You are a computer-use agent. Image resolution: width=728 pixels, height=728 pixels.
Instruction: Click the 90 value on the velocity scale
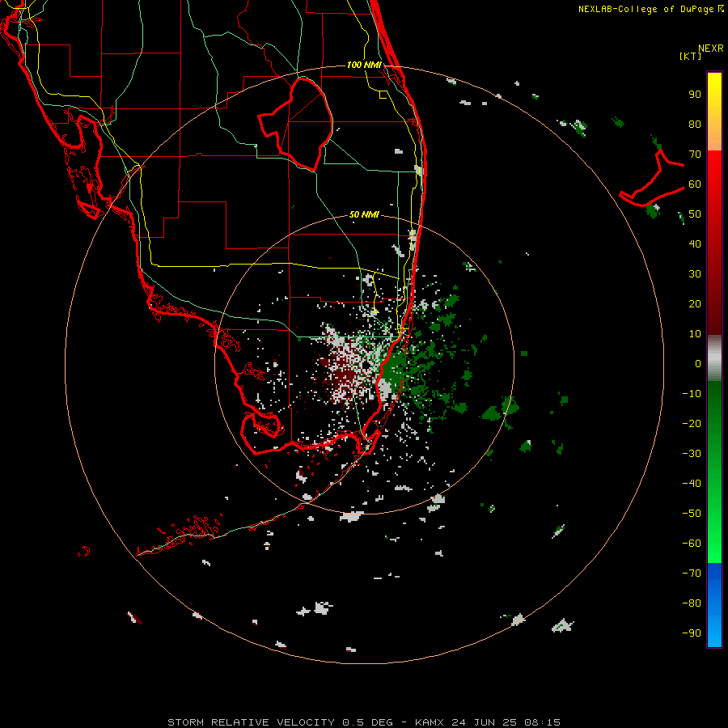695,95
